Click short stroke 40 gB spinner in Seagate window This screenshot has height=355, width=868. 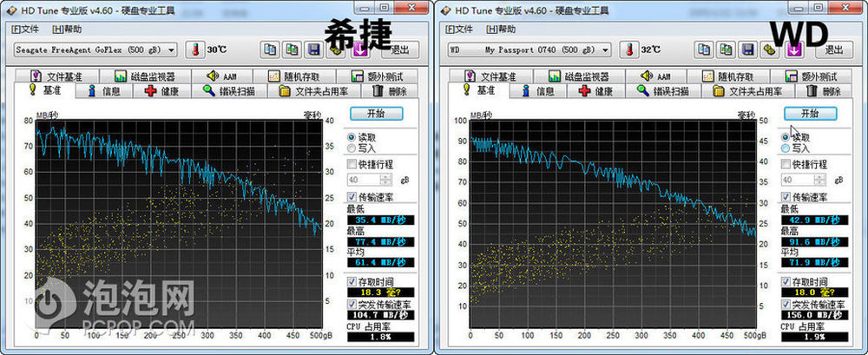(369, 180)
